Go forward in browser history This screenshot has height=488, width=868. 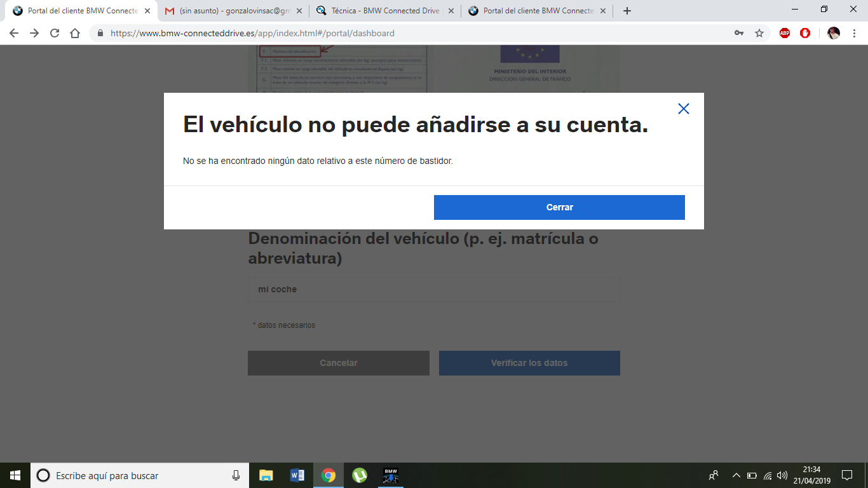point(34,33)
